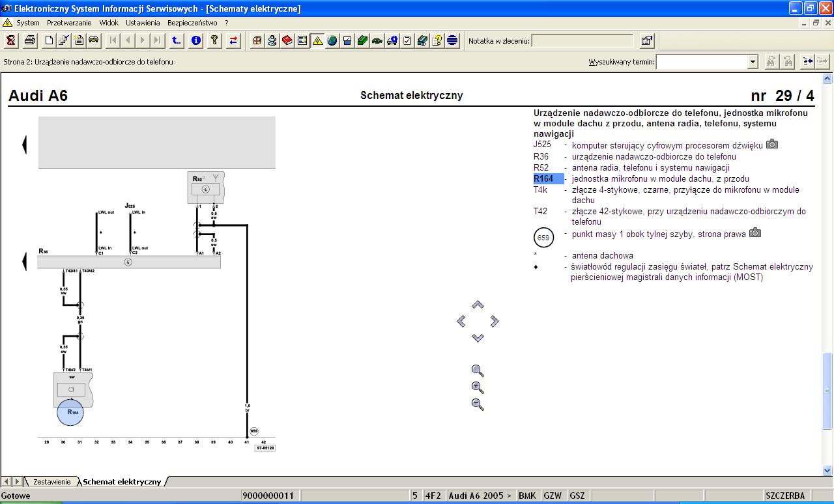Click the blank document icon in toolbar
Screen dimensions: 834x504
[x=49, y=40]
